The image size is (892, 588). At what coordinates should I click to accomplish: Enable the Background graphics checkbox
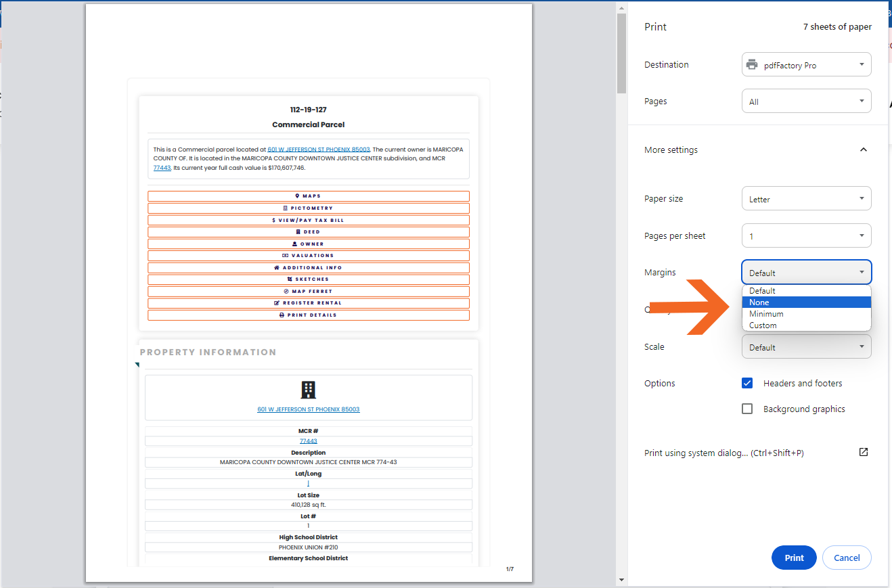coord(747,409)
